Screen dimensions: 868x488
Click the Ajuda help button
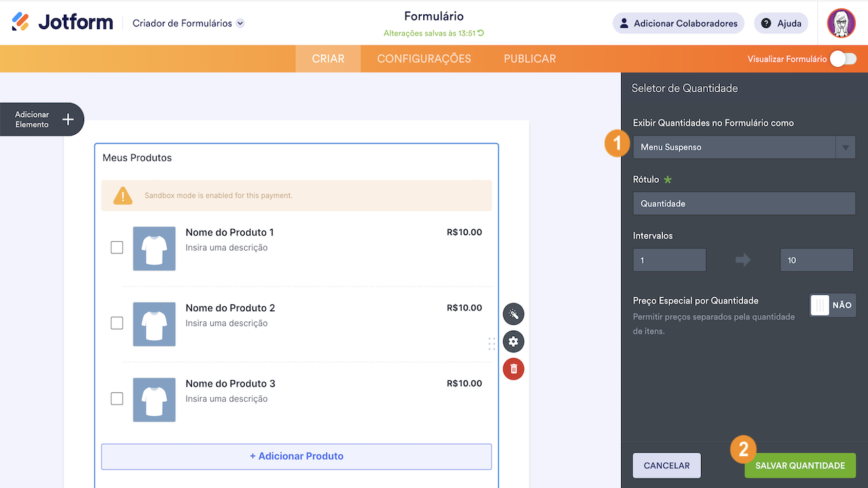(x=781, y=23)
